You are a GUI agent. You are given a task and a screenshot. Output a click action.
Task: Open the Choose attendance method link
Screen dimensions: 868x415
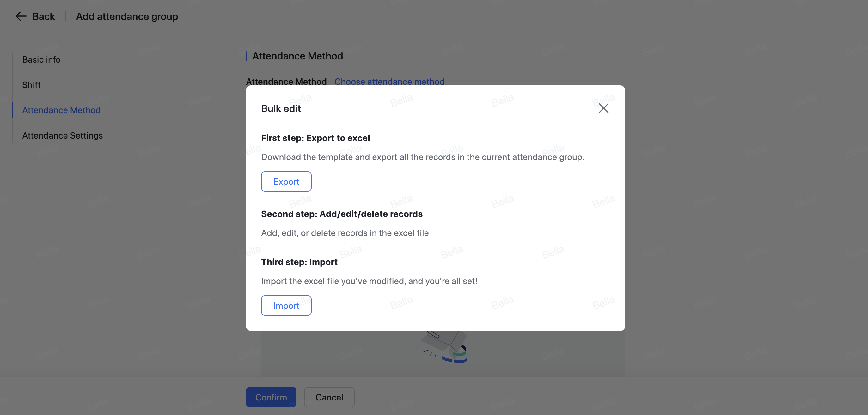pyautogui.click(x=389, y=82)
